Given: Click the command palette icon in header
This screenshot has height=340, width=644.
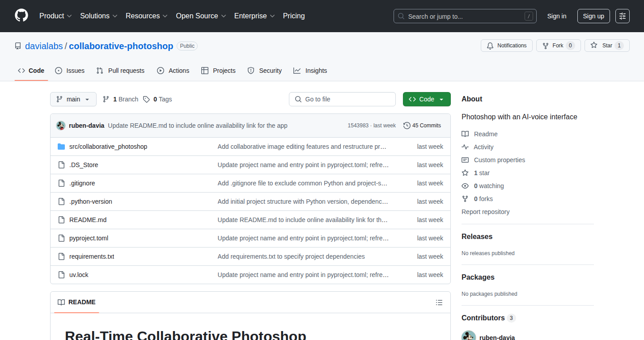Looking at the screenshot, I should [623, 16].
